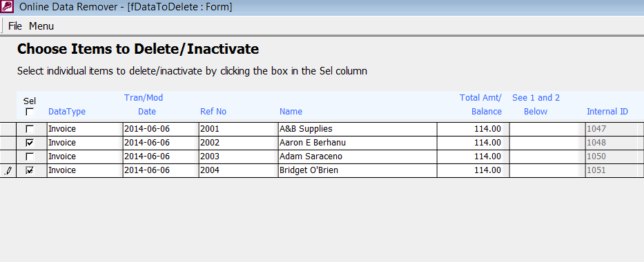Click the pencil edit indicator on row 2004
The height and width of the screenshot is (262, 644).
click(x=8, y=170)
